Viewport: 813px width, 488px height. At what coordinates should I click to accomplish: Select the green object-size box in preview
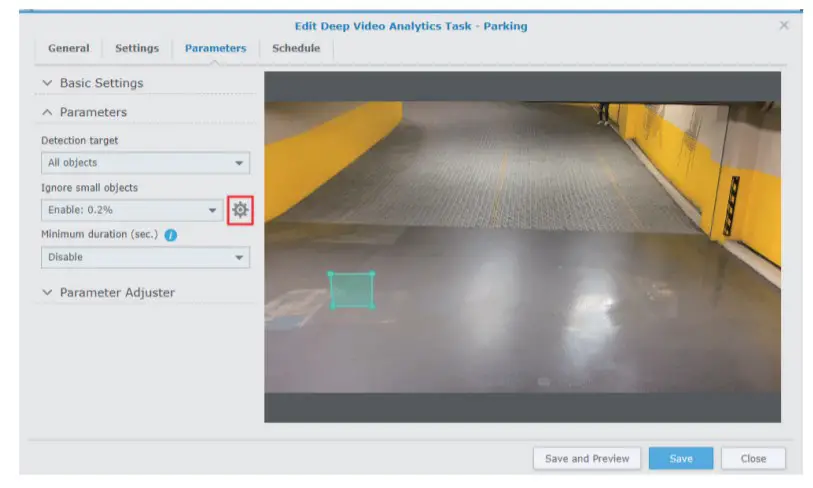352,290
